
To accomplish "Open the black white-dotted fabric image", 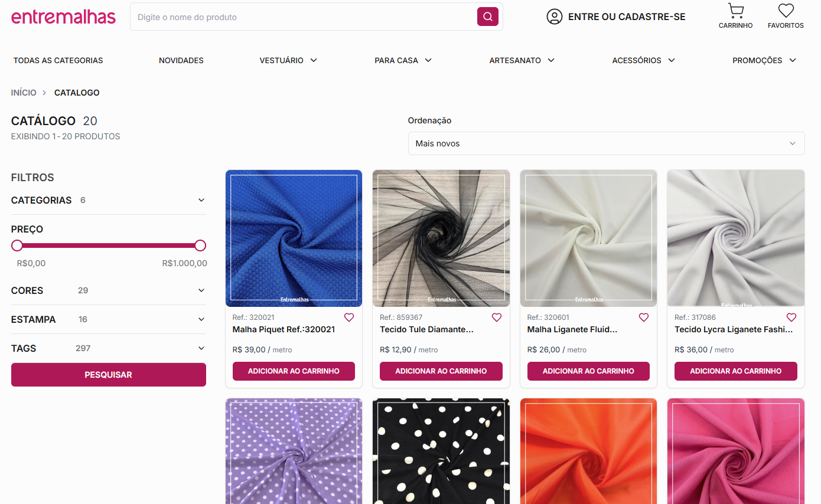I will coord(441,451).
